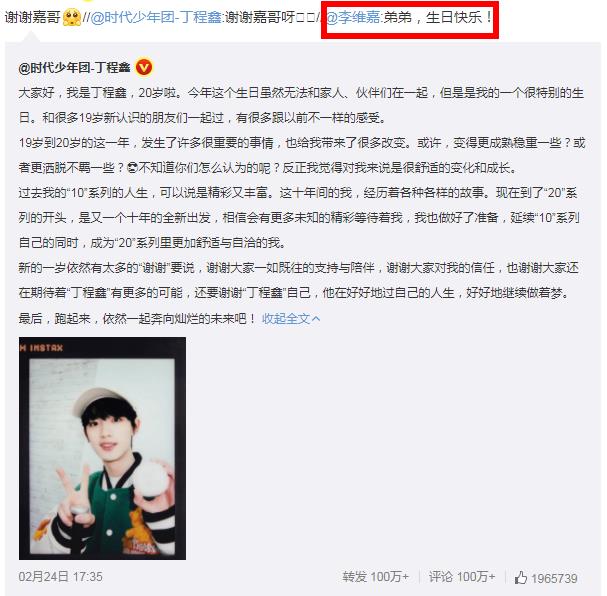Click the 02月24日 17:35 timestamp

point(60,577)
